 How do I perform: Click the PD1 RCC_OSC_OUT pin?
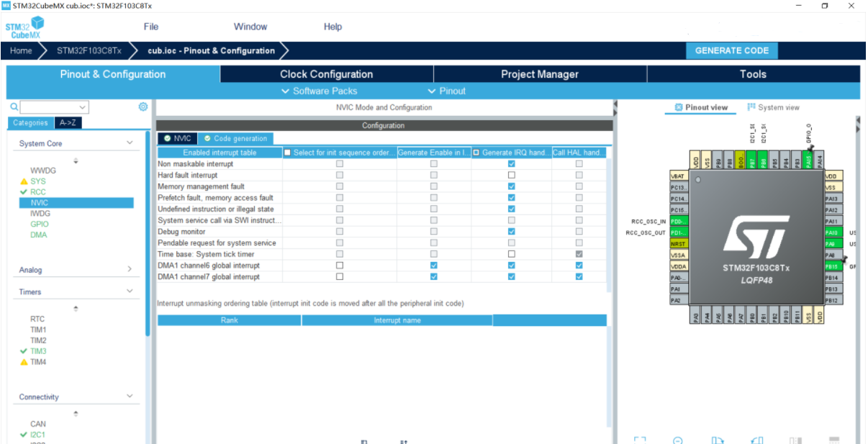coord(679,232)
